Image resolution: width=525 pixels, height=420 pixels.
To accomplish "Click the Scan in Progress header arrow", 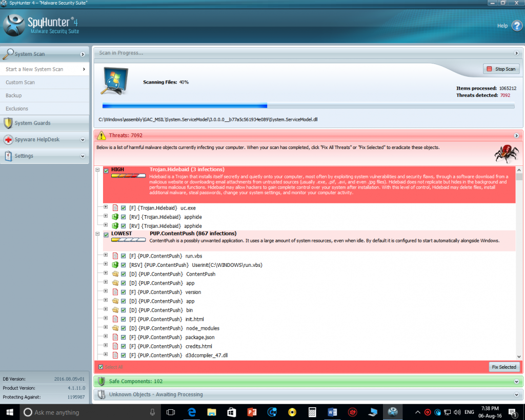I will pyautogui.click(x=516, y=53).
